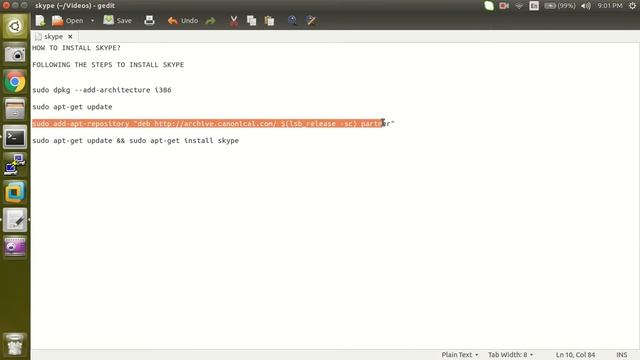
Task: Expand the recent files arrow beside Open
Action: point(93,20)
